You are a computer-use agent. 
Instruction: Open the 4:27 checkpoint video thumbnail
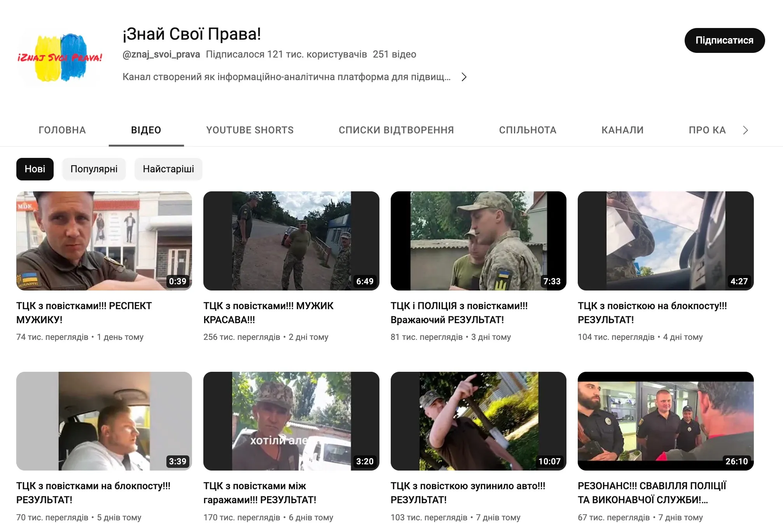pos(665,241)
